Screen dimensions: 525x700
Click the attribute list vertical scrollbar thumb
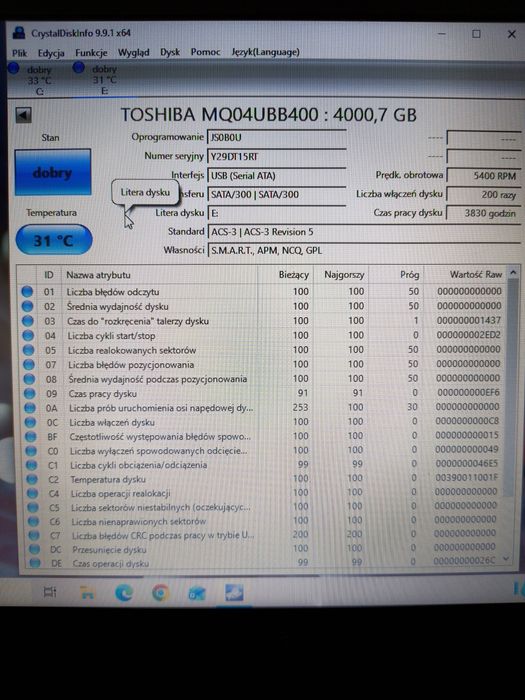pyautogui.click(x=511, y=387)
